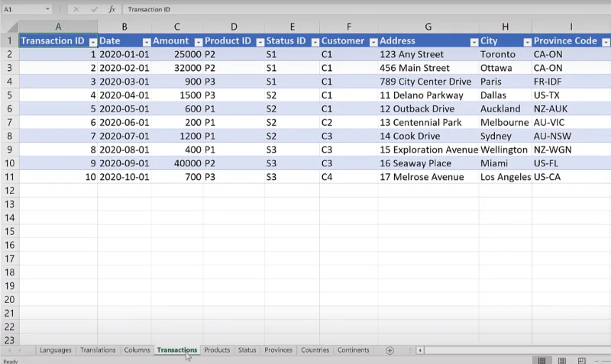Open Province Code filter dropdown
This screenshot has height=364, width=611.
(x=606, y=42)
